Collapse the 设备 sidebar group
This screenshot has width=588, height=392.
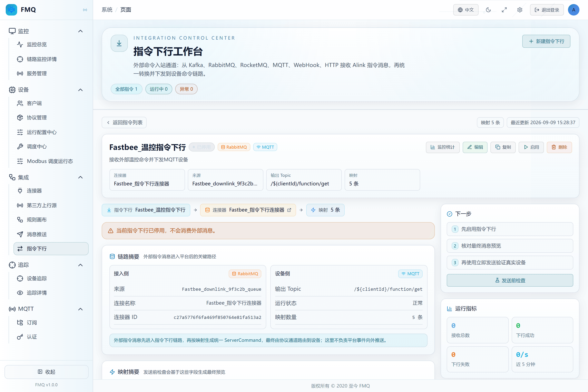tap(80, 90)
